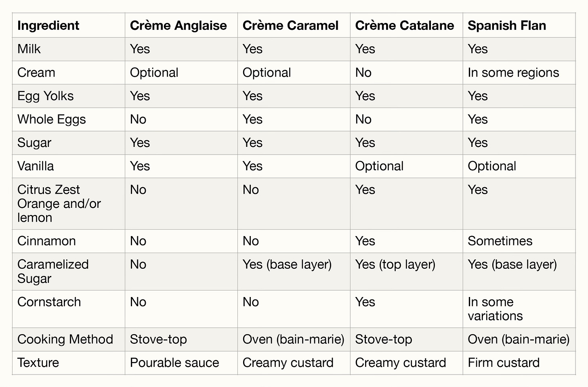Screen dimensions: 588x387
Task: Click the 'Pourable sauce' cell
Action: tap(174, 363)
